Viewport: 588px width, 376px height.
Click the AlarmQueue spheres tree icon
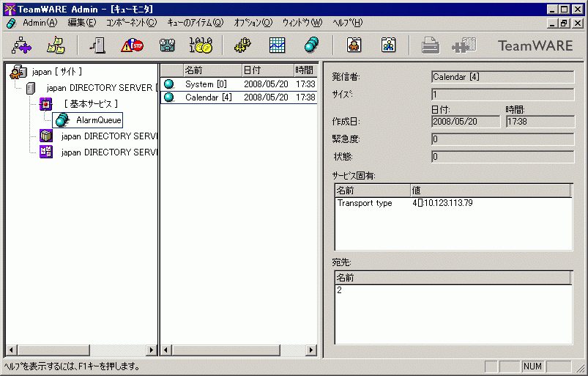pos(62,120)
